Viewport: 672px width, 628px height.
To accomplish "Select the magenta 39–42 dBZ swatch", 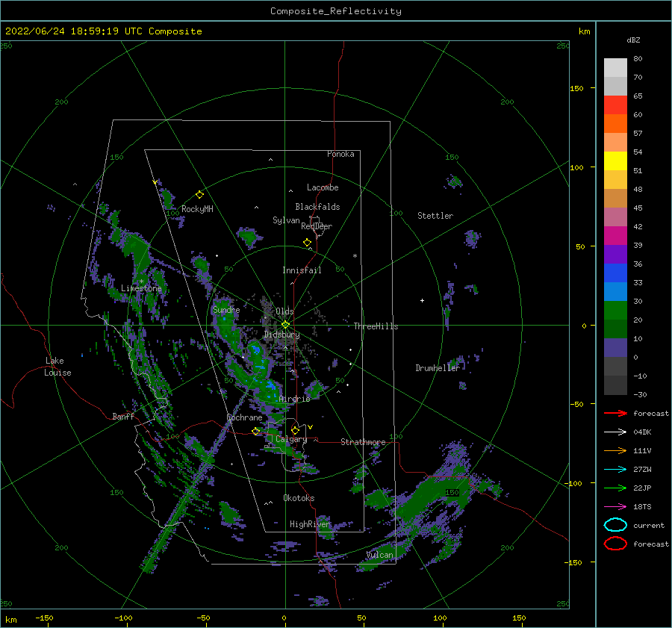I will point(615,236).
